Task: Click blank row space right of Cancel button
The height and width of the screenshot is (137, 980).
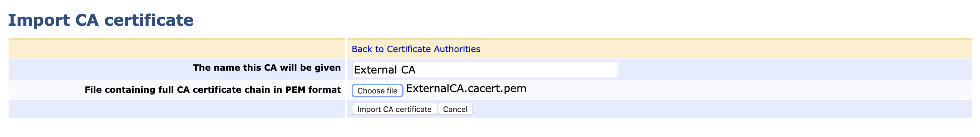Action: [x=723, y=109]
